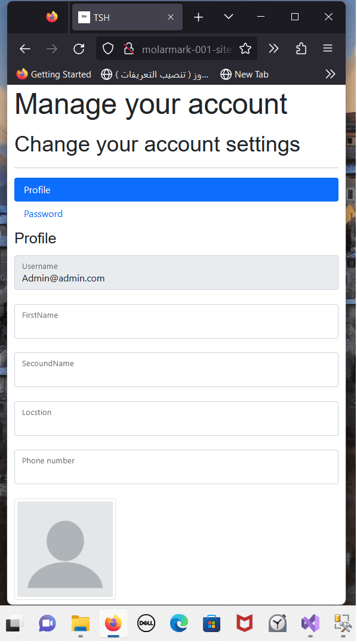Go back using the back arrow
This screenshot has width=357, height=644.
point(25,49)
